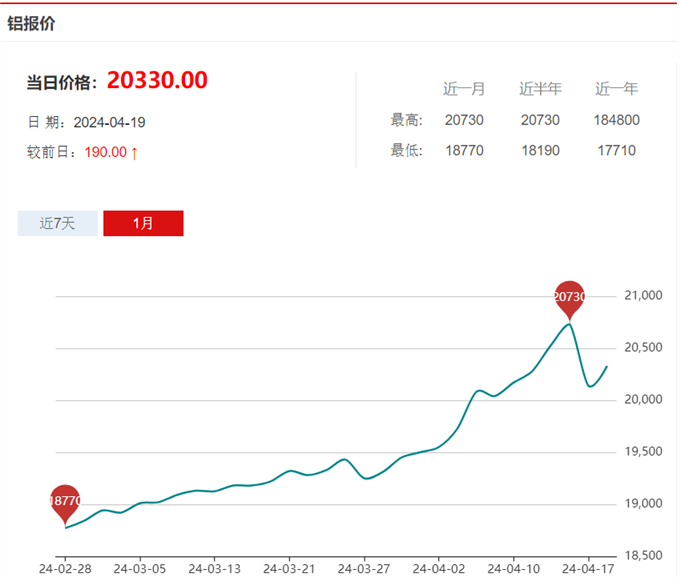Switch to the 近7天 chart tab

[x=58, y=223]
